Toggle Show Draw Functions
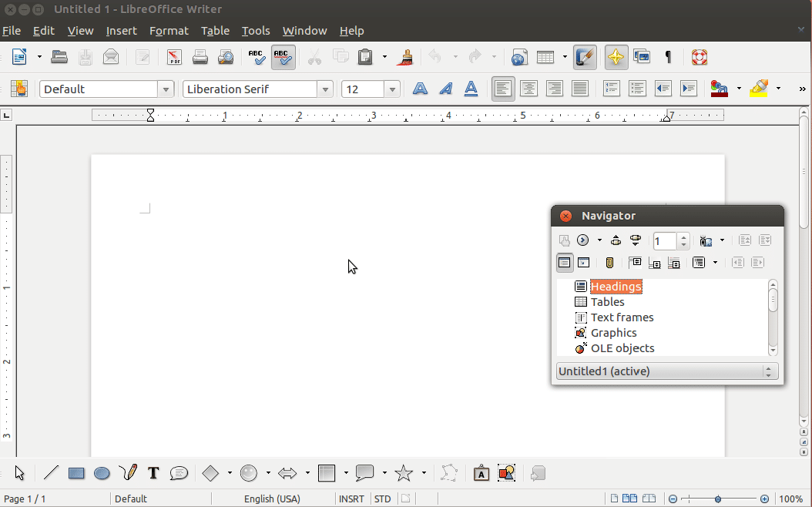 pos(585,56)
